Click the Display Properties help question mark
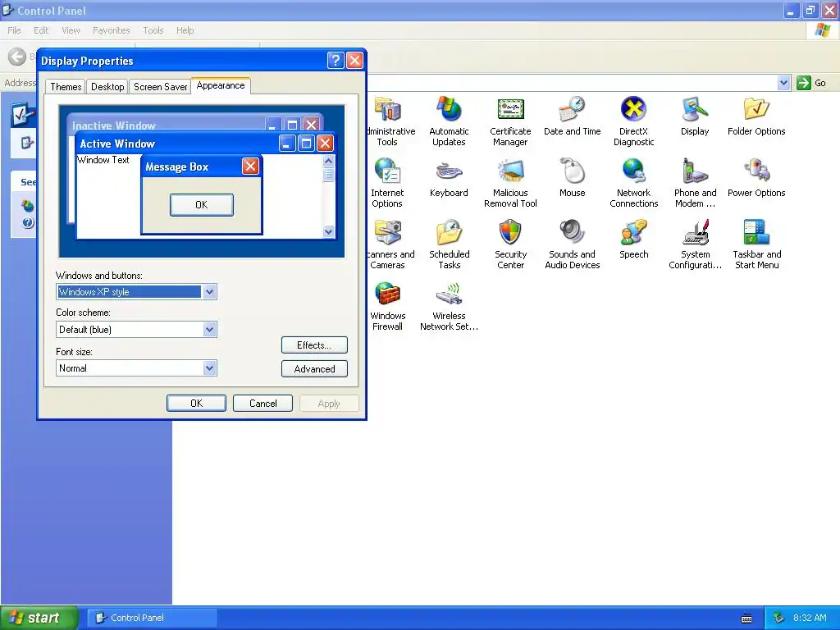 tap(336, 61)
